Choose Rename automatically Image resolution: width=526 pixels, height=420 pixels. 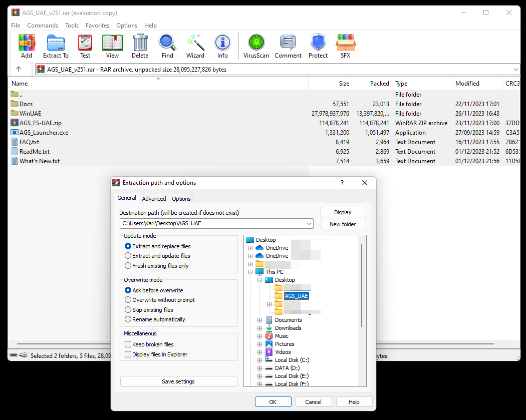[155, 319]
